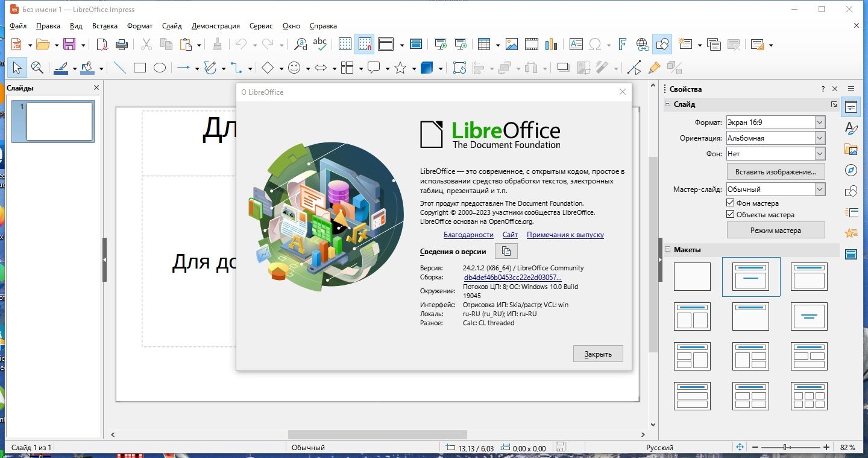Select the Zoom and Pan tool

[37, 67]
